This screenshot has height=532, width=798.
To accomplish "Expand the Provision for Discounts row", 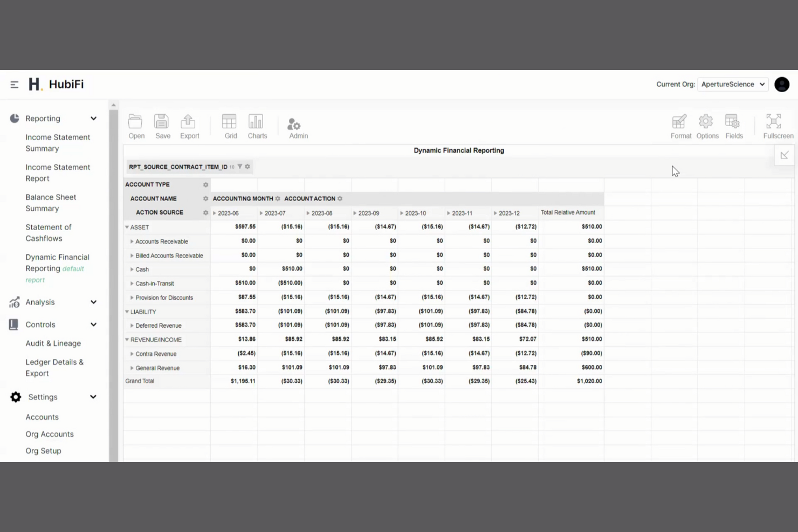I will pyautogui.click(x=132, y=298).
